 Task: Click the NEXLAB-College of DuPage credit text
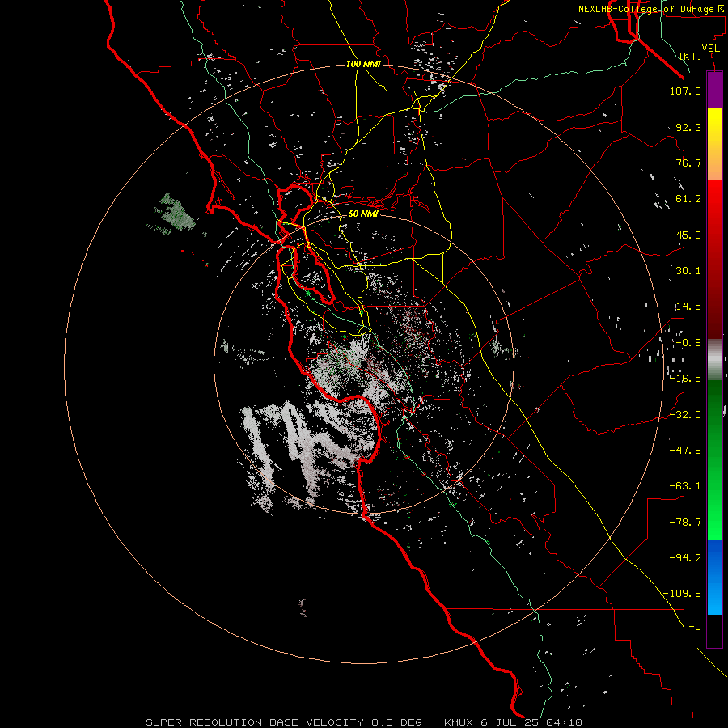click(x=652, y=9)
